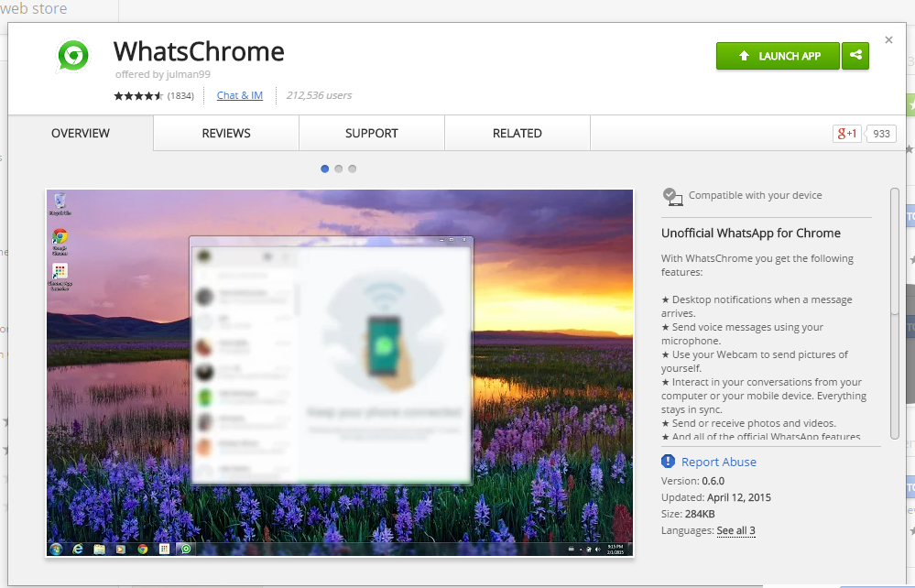Image resolution: width=915 pixels, height=588 pixels.
Task: Click the Interact in your conversations feature line
Action: point(764,396)
